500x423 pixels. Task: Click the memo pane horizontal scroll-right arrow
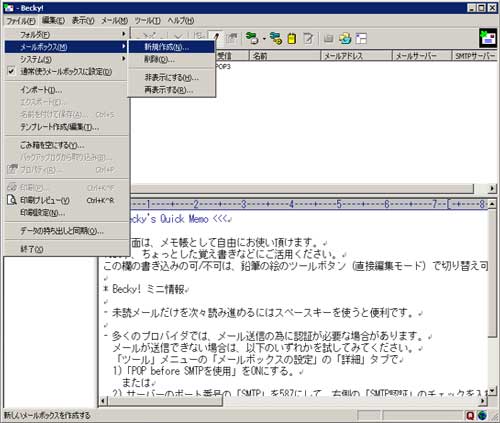pyautogui.click(x=483, y=400)
